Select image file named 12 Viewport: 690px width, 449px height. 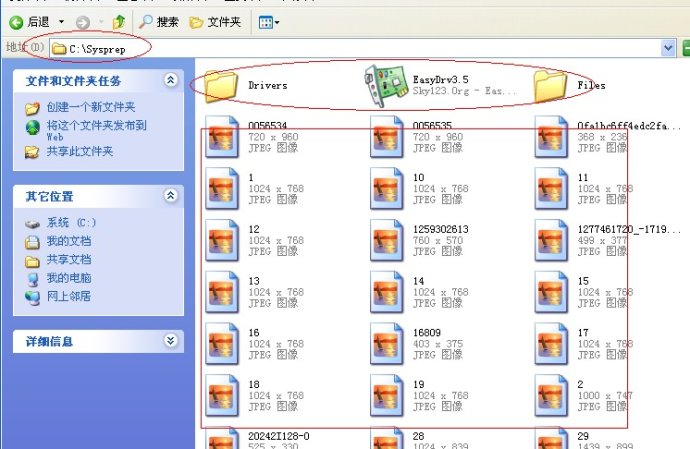(222, 240)
